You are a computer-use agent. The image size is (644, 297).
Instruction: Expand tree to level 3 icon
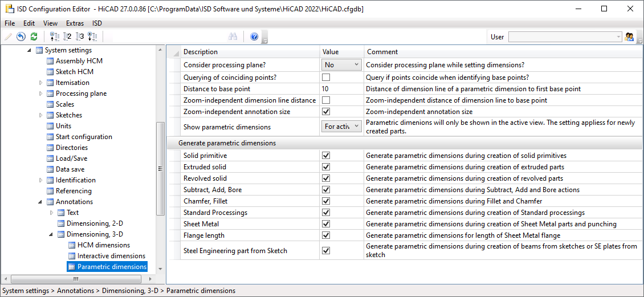coord(80,36)
